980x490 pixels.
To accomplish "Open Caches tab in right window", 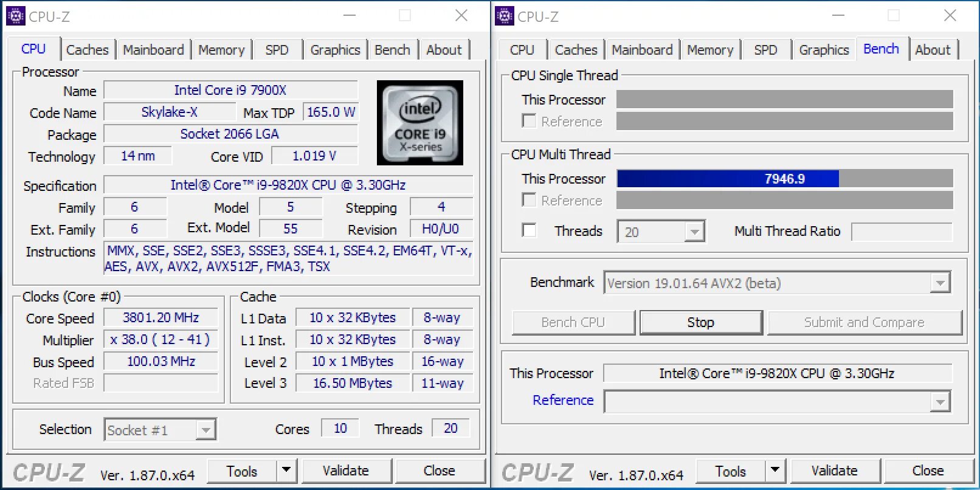I will (x=576, y=50).
